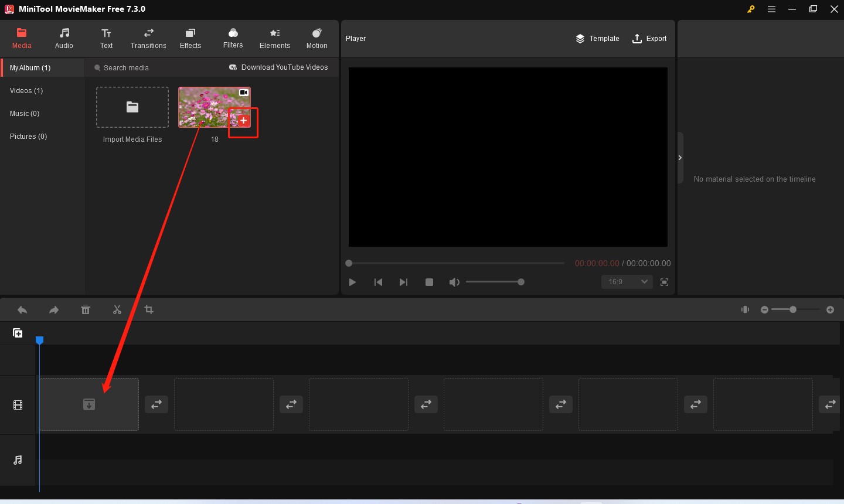Open the Text tab
Image resolution: width=844 pixels, height=504 pixels.
pos(106,39)
